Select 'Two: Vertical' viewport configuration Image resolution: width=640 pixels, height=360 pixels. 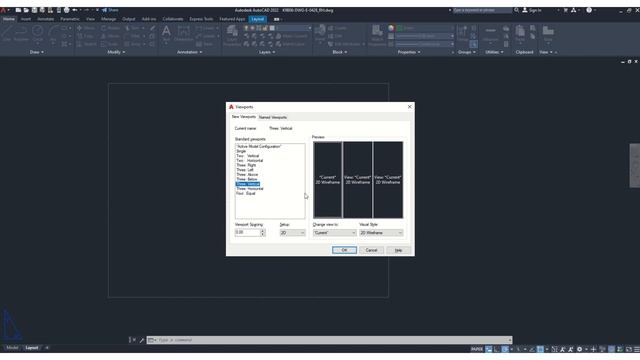(x=247, y=156)
